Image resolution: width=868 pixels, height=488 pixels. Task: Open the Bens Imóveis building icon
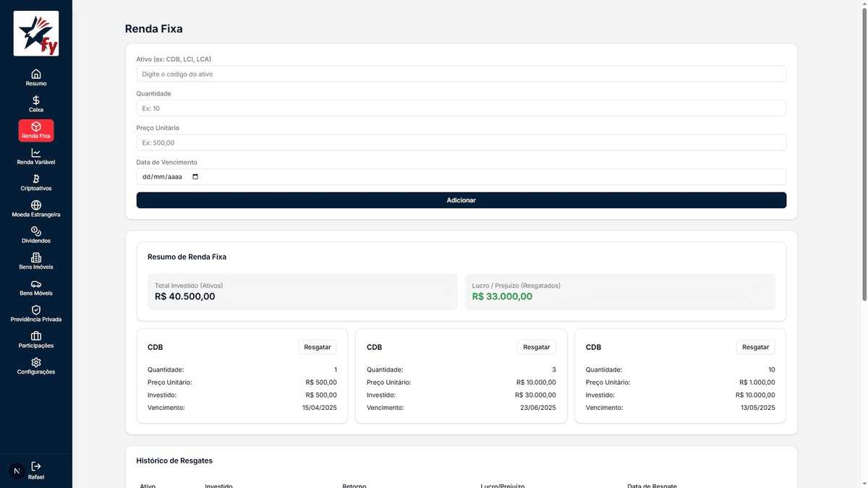[36, 257]
